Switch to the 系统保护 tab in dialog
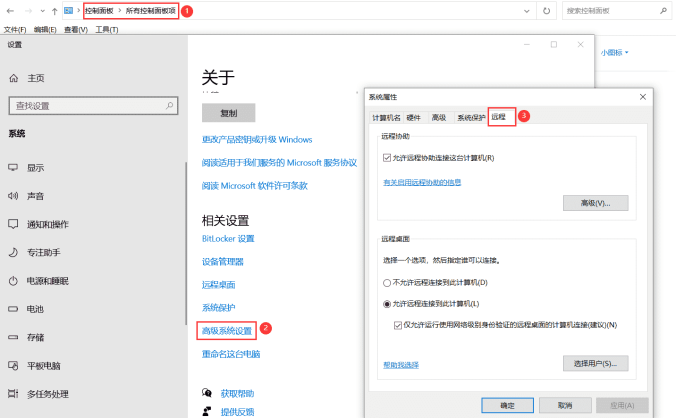The width and height of the screenshot is (676, 418). pos(471,118)
